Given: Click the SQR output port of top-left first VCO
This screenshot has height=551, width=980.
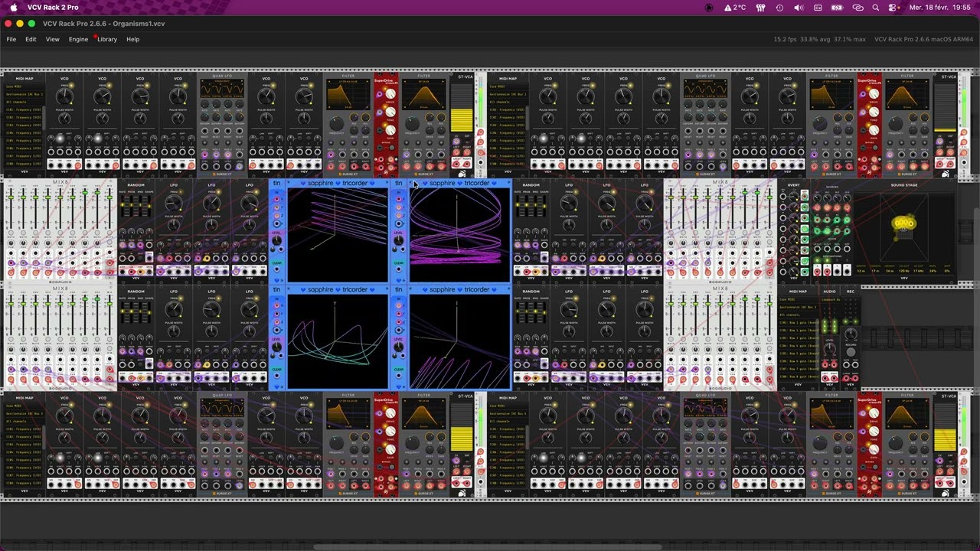Looking at the screenshot, I should click(78, 165).
